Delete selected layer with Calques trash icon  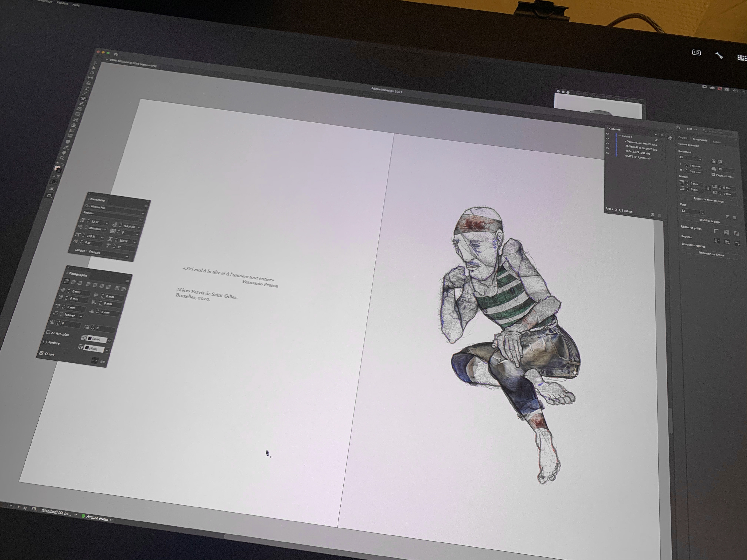659,215
